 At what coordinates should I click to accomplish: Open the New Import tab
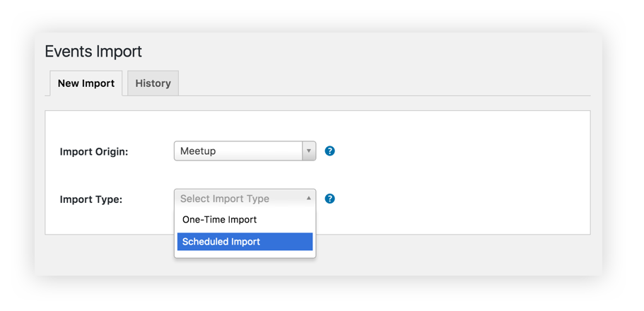(x=86, y=83)
